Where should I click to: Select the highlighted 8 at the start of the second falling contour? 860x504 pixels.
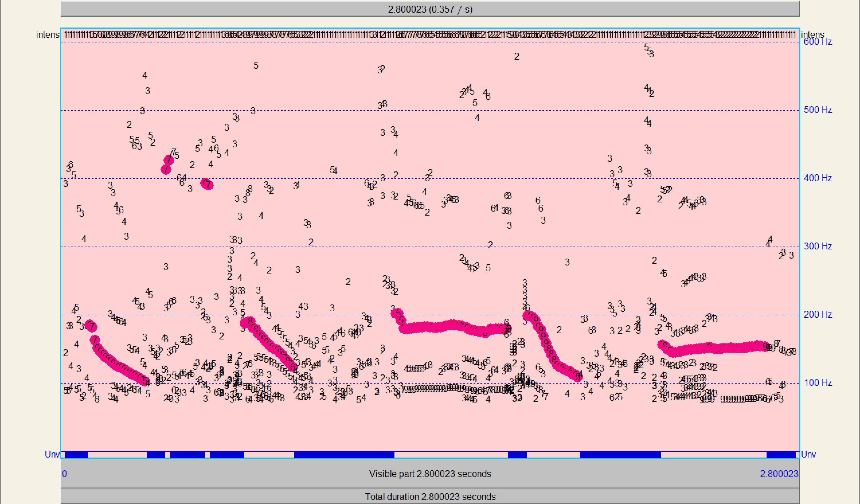pyautogui.click(x=250, y=321)
